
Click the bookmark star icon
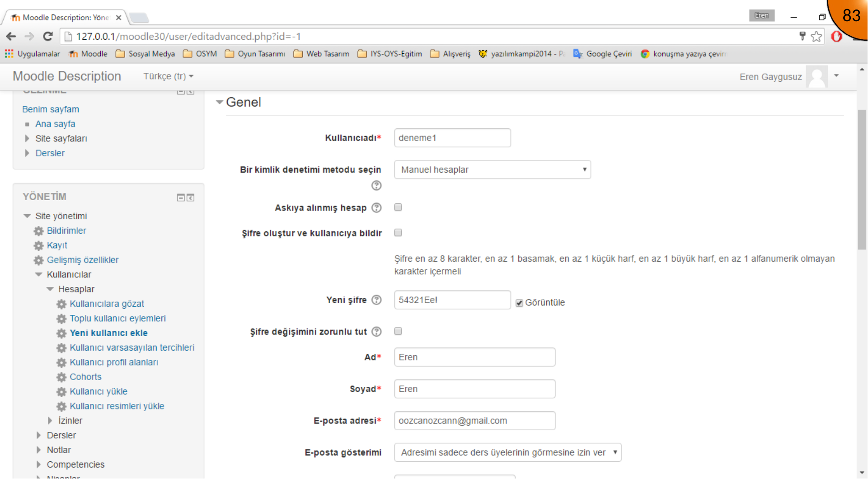click(816, 37)
